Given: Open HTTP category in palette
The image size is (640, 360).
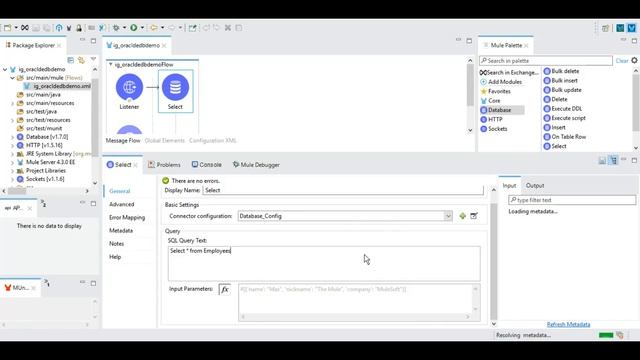Looking at the screenshot, I should [x=491, y=120].
